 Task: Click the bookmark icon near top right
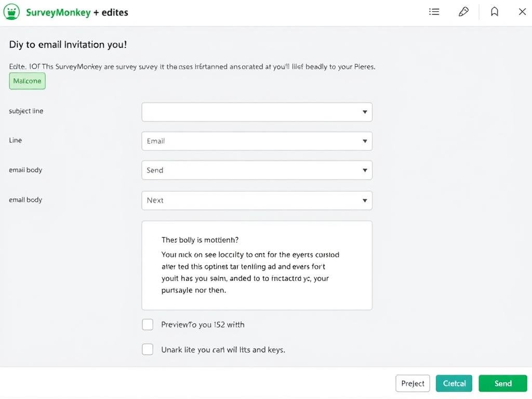[x=495, y=11]
